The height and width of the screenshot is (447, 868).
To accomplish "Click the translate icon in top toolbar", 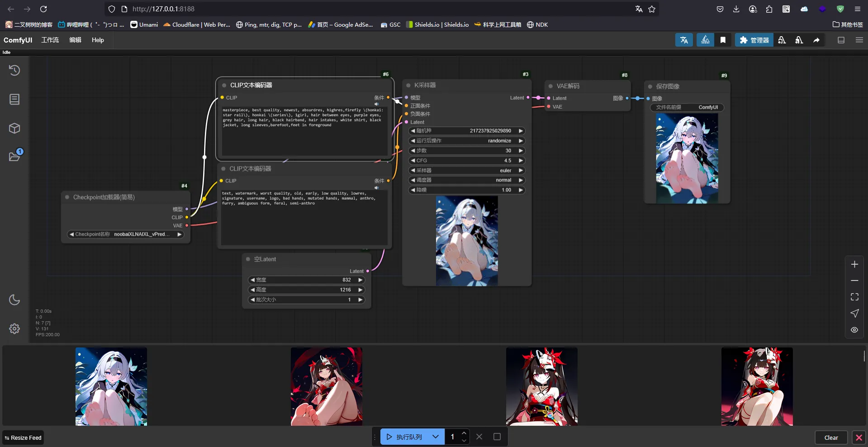I will click(684, 40).
